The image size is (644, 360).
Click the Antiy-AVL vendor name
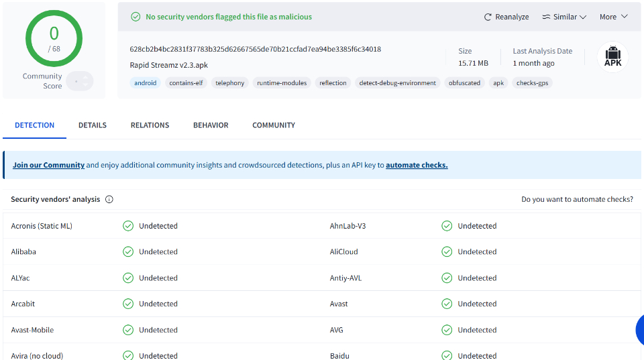(x=345, y=278)
